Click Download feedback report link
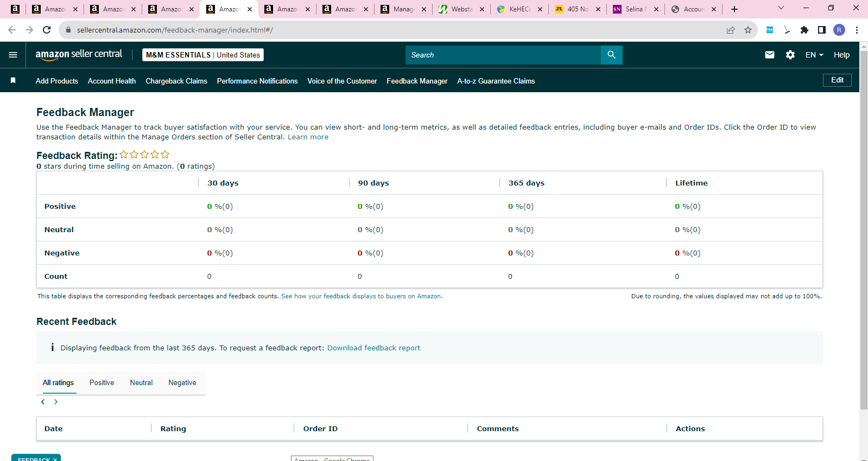Viewport: 868px width, 461px height. point(373,348)
